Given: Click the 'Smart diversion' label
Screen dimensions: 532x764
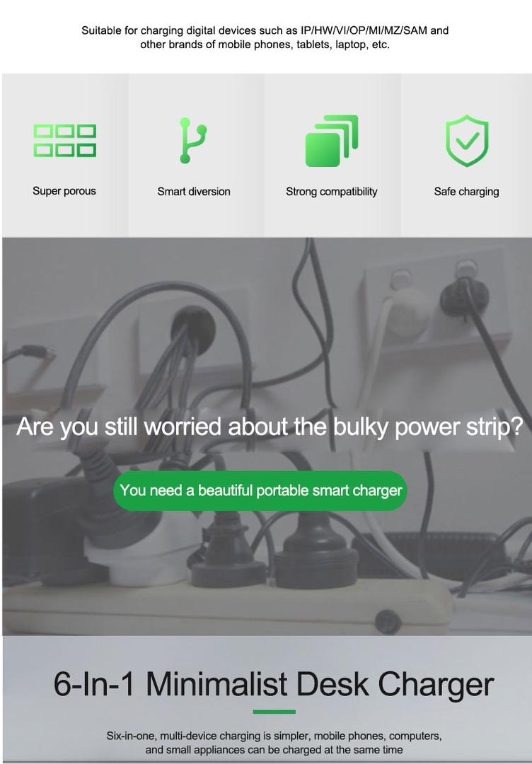Looking at the screenshot, I should click(193, 192).
